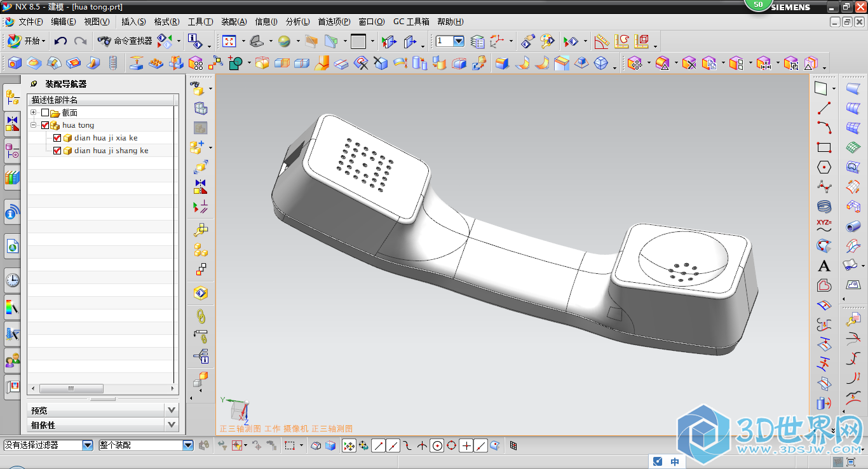Viewport: 868px width, 469px height.
Task: Click the Redo arrow in the toolbar
Action: (x=80, y=41)
